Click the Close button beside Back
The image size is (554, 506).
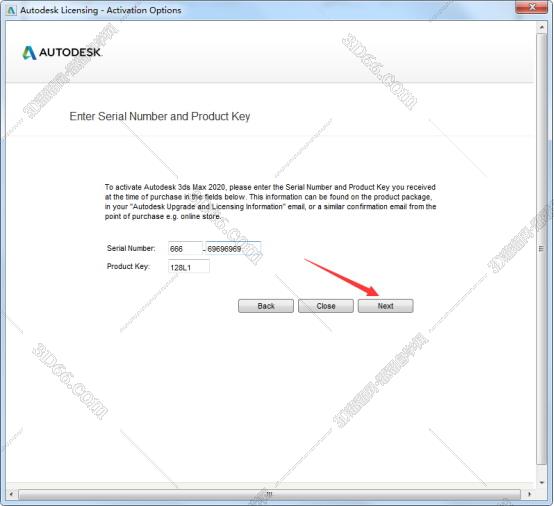[x=326, y=306]
